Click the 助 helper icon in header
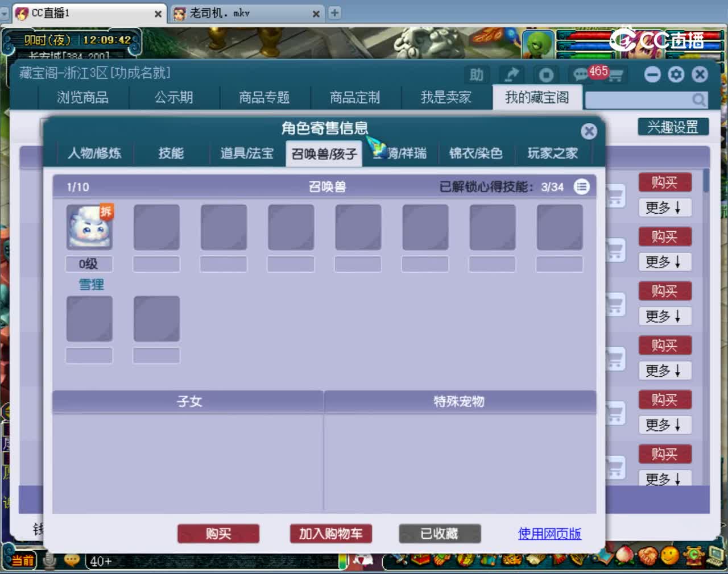Viewport: 728px width, 574px height. pos(477,75)
